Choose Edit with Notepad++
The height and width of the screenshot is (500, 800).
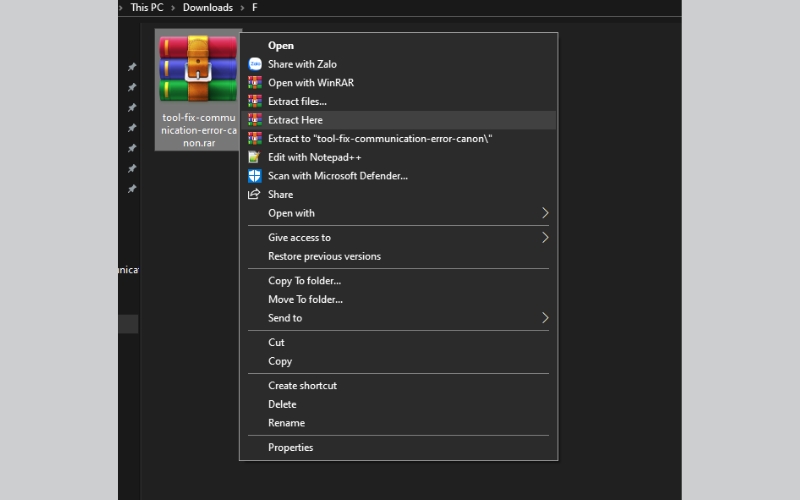[398, 157]
